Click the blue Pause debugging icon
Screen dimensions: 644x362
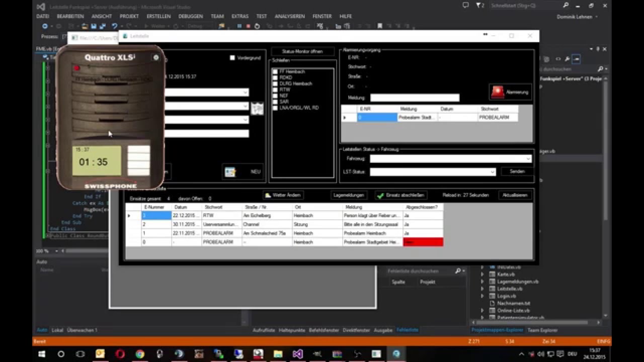point(239,26)
